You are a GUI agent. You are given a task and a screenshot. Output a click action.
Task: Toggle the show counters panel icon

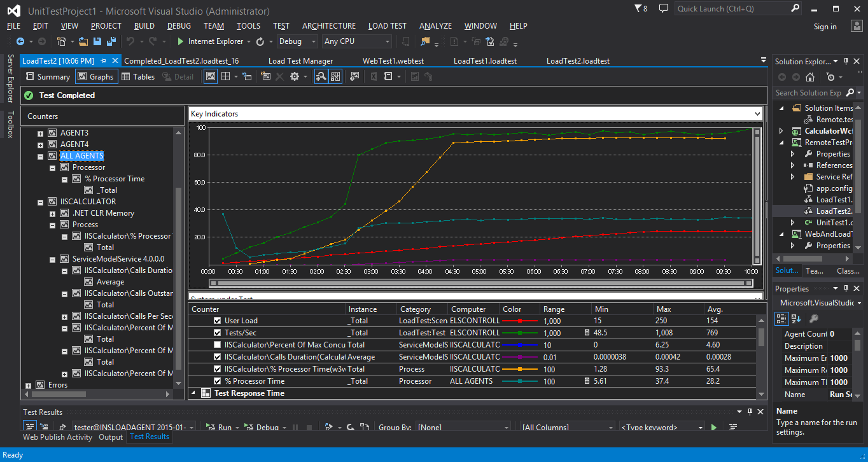click(x=335, y=76)
